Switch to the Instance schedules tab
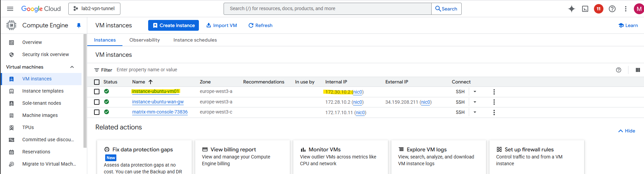The height and width of the screenshot is (174, 644). [195, 40]
